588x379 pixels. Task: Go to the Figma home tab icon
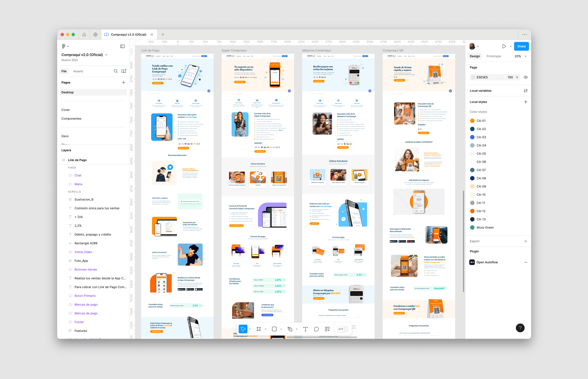(84, 34)
